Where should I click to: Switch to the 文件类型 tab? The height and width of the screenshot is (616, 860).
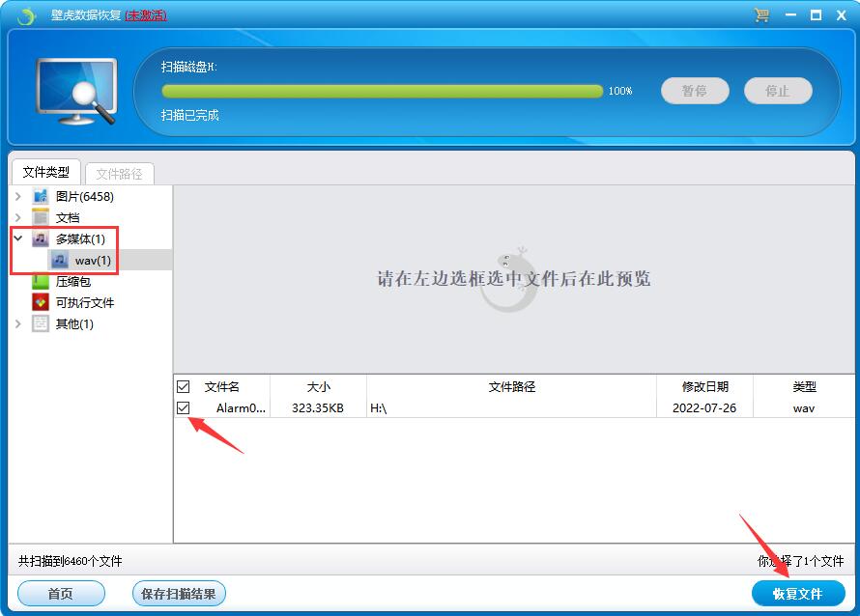pyautogui.click(x=46, y=173)
